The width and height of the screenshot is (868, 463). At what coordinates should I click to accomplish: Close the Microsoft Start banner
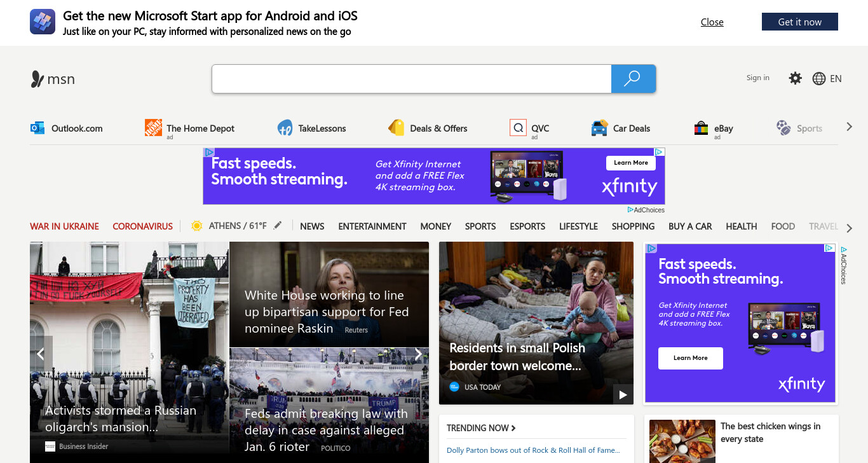[712, 22]
